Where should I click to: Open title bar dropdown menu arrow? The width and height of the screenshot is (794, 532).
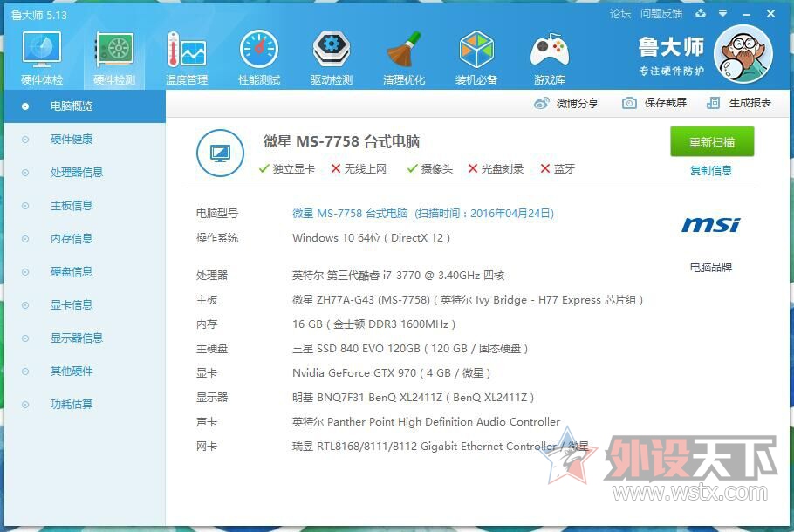722,14
